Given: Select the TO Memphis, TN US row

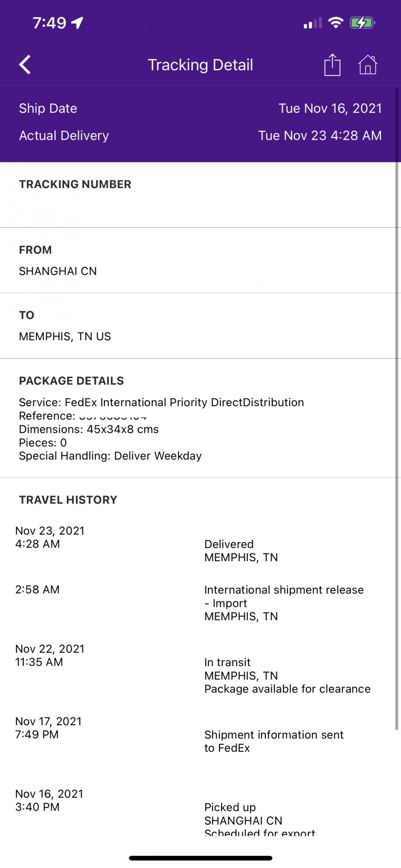Looking at the screenshot, I should (199, 326).
